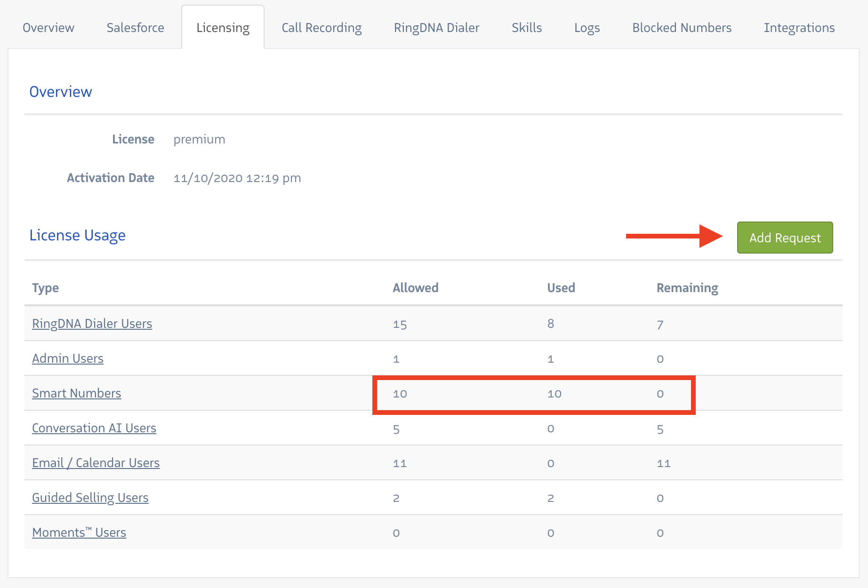Open the Moments Users link
The height and width of the screenshot is (588, 868).
click(x=79, y=532)
